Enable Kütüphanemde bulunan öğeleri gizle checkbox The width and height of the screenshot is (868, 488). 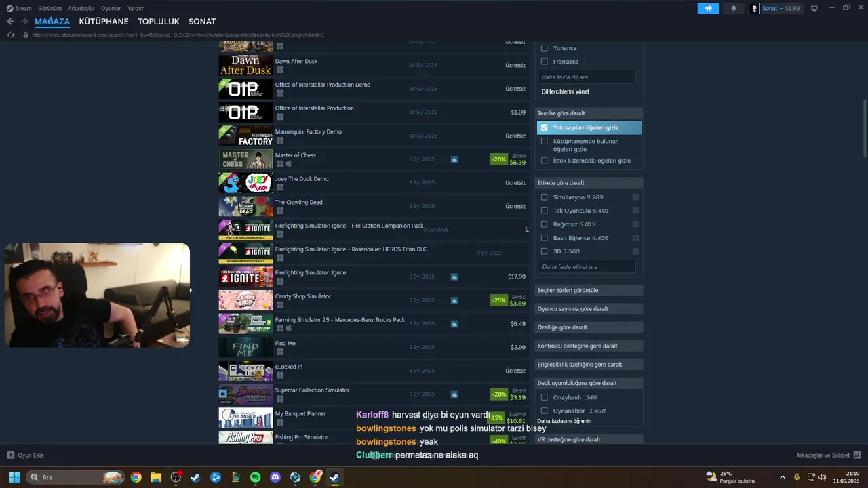click(x=544, y=141)
